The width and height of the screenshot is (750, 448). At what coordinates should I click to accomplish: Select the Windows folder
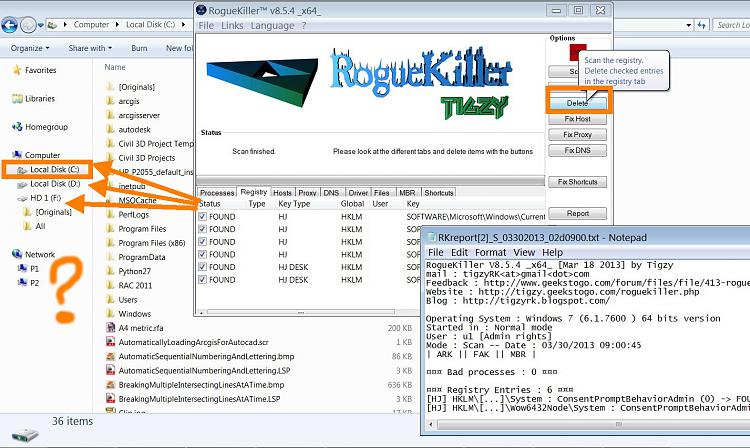click(134, 314)
